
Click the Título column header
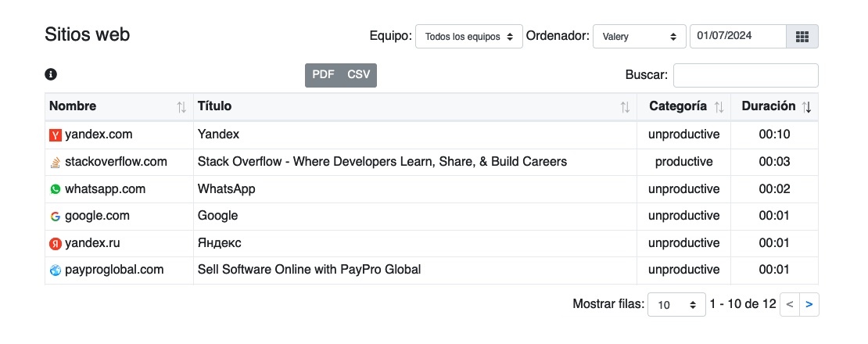(415, 106)
